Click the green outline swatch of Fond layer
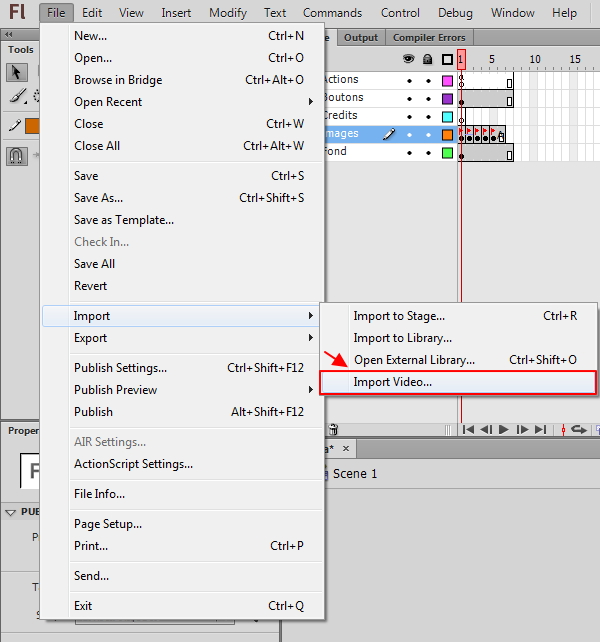Image resolution: width=600 pixels, height=642 pixels. coord(447,153)
